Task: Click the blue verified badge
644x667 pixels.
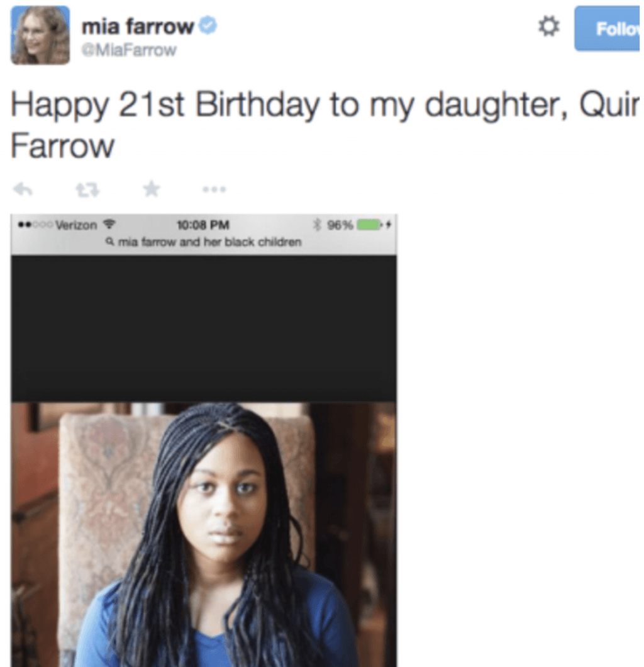Action: click(x=208, y=26)
